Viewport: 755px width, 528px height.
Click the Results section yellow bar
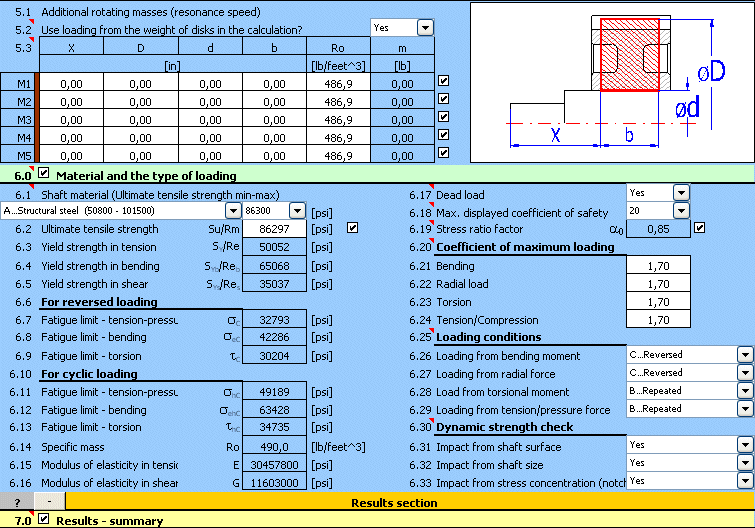pos(410,502)
